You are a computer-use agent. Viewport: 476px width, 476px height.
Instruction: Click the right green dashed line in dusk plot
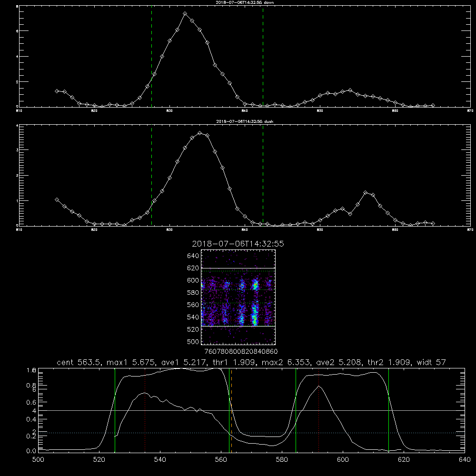(263, 176)
